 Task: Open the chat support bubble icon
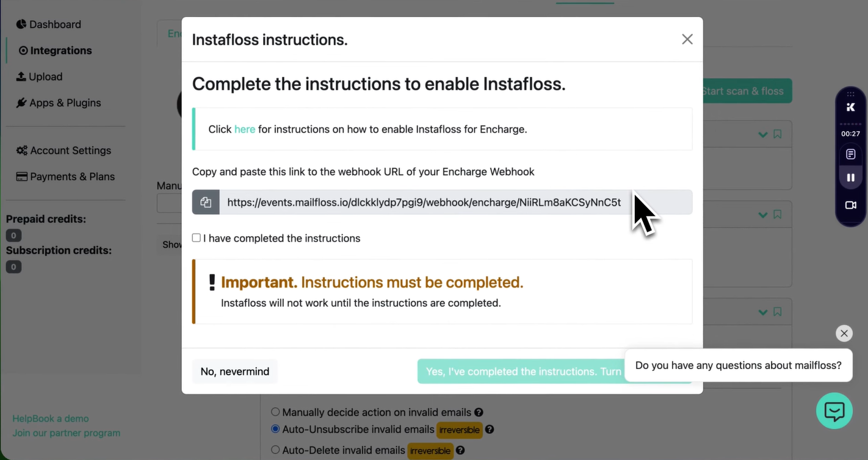coord(834,411)
